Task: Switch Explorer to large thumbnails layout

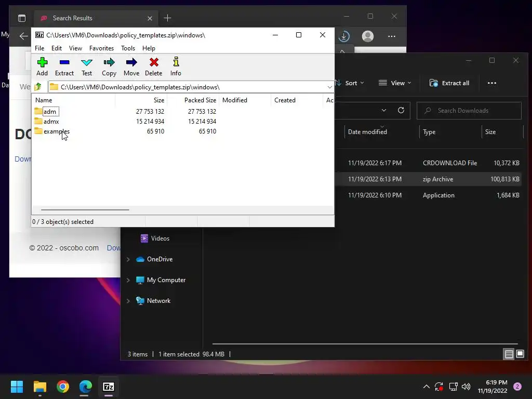Action: tap(520, 354)
